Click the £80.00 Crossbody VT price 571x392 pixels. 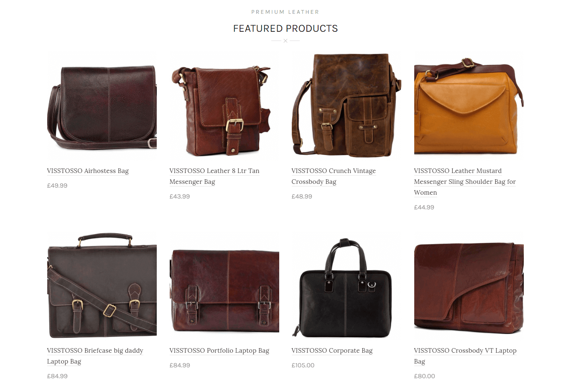pyautogui.click(x=425, y=376)
